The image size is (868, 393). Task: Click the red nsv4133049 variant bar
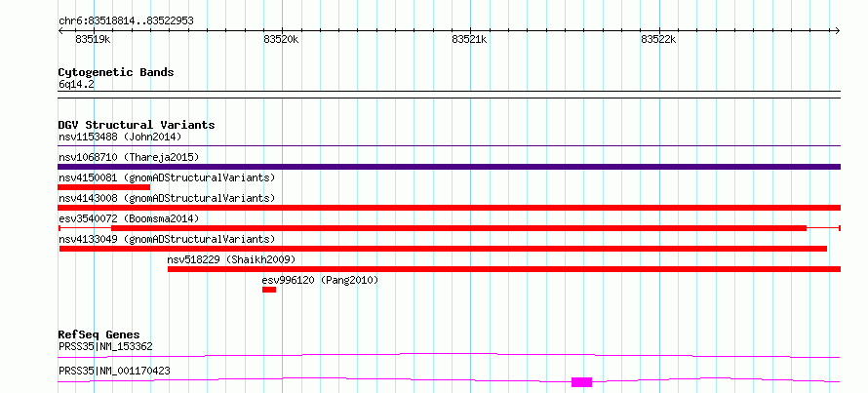(x=443, y=249)
